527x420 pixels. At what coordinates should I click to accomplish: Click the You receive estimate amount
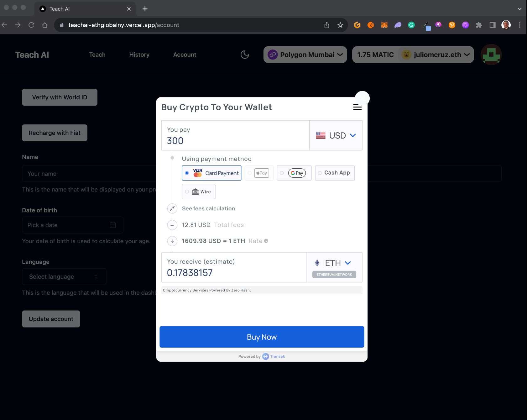(190, 273)
